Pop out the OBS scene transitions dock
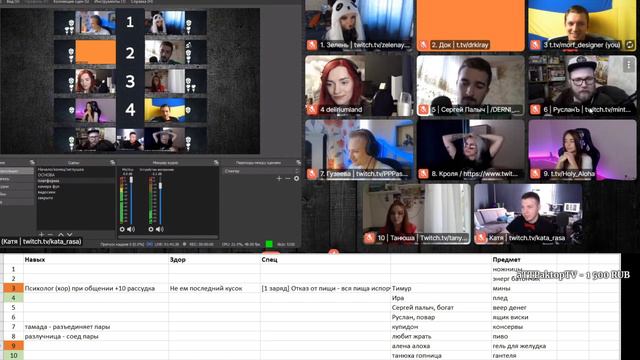 pyautogui.click(x=298, y=162)
